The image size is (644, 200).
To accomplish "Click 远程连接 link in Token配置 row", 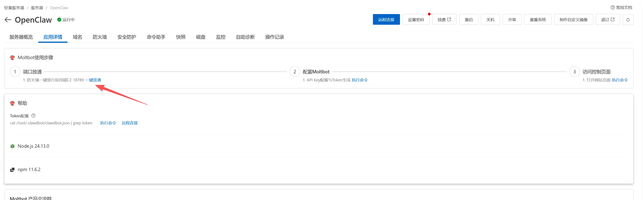I will (x=129, y=123).
